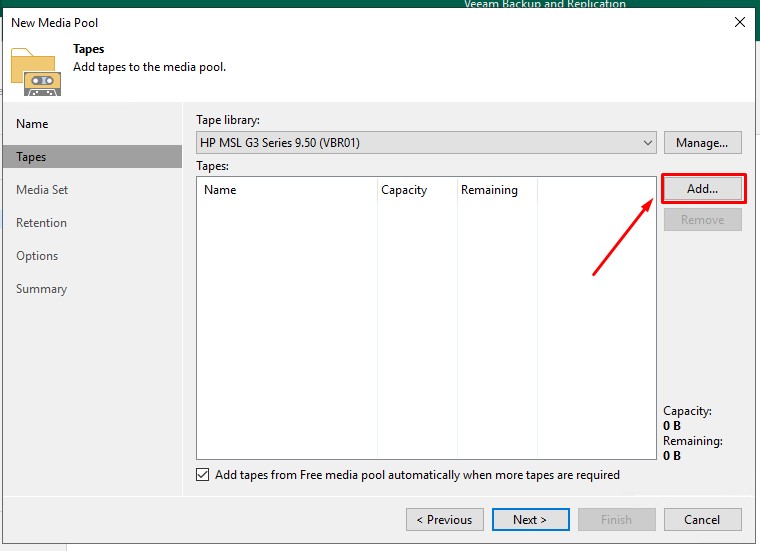This screenshot has width=760, height=551.
Task: Open the Summary step
Action: pyautogui.click(x=41, y=289)
